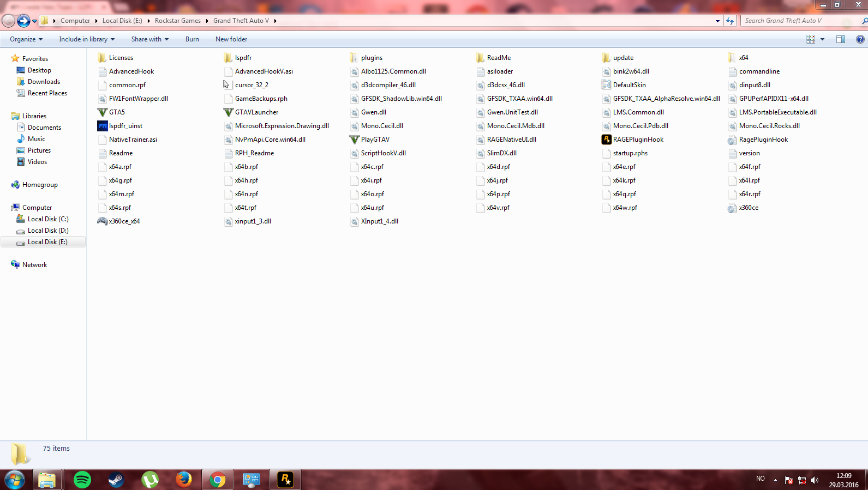868x490 pixels.
Task: Select the Licenses folder icon
Action: click(x=102, y=58)
